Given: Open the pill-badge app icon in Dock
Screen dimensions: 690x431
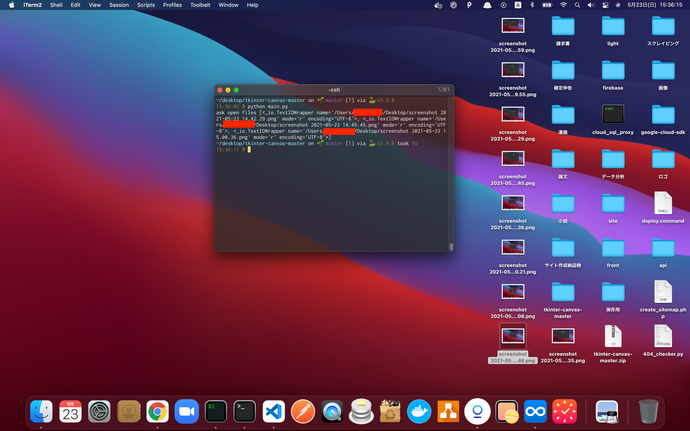Looking at the screenshot, I should (506, 411).
